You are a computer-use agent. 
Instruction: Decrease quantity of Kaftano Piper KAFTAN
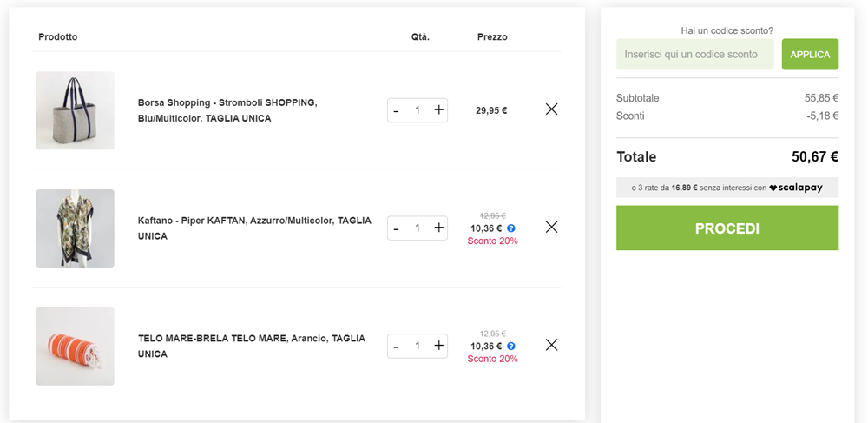(396, 228)
